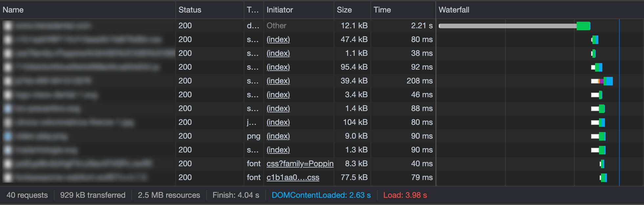Select the image icon of the 9.0 kB png request

(8, 136)
